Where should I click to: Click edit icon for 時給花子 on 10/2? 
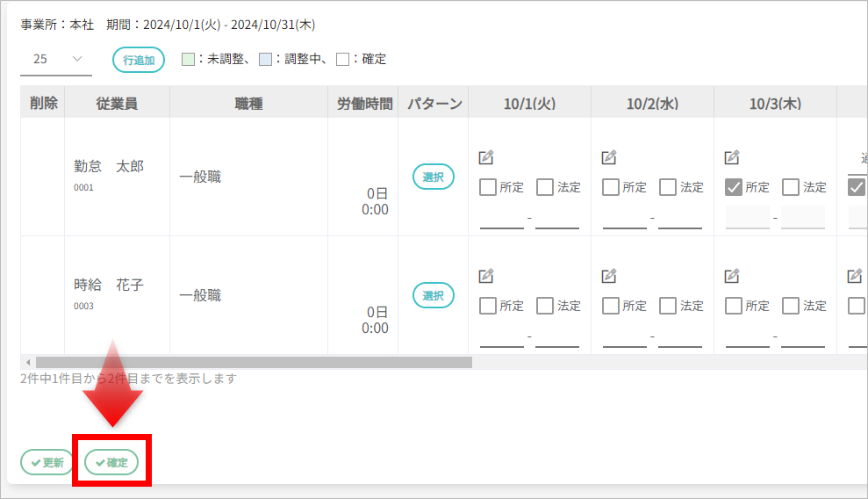(x=609, y=277)
